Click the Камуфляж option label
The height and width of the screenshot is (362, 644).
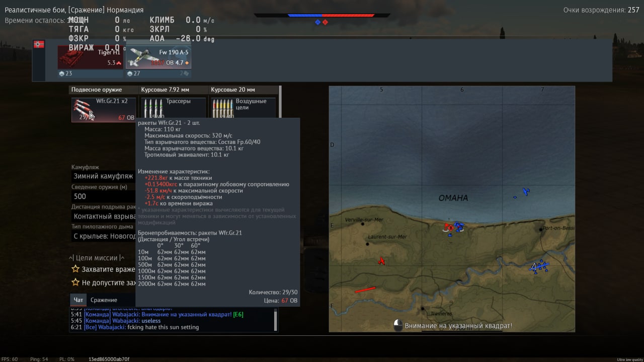(85, 167)
